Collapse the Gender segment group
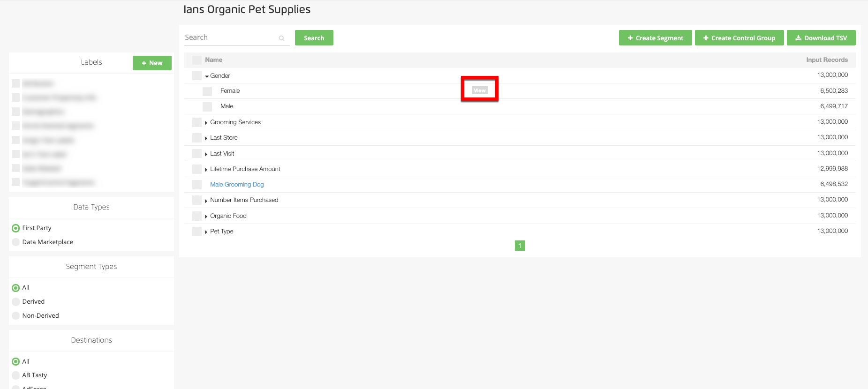The image size is (868, 389). pos(207,76)
